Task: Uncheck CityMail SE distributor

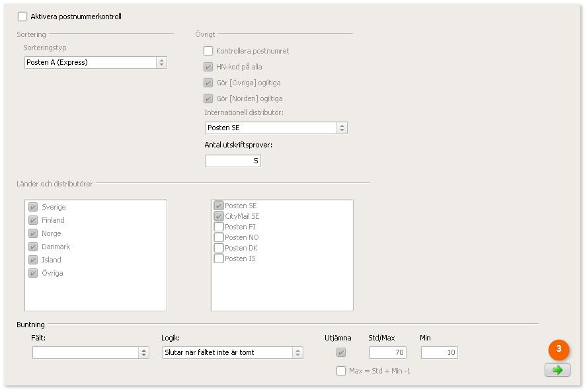Action: pos(219,216)
